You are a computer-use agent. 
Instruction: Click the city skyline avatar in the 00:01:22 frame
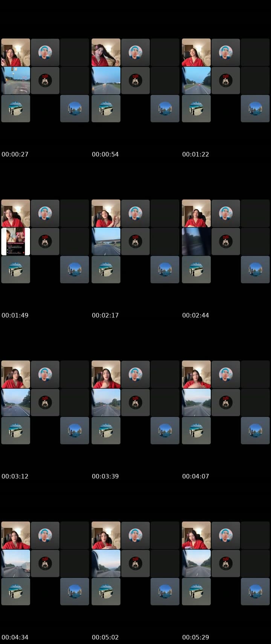[x=255, y=109]
